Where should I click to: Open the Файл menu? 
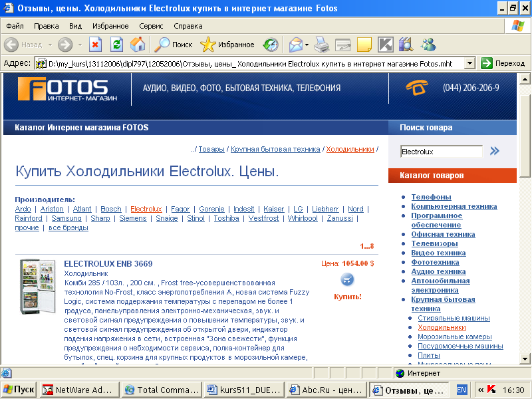(15, 26)
